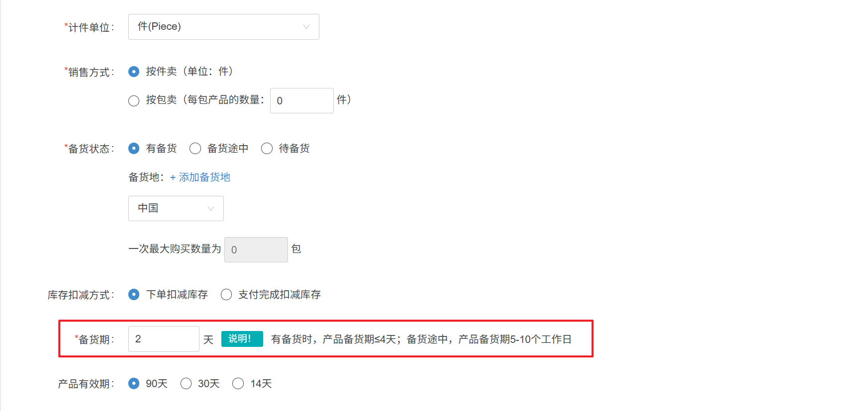This screenshot has height=411, width=868.
Task: Click chevron arrow in 中国 box
Action: 211,209
